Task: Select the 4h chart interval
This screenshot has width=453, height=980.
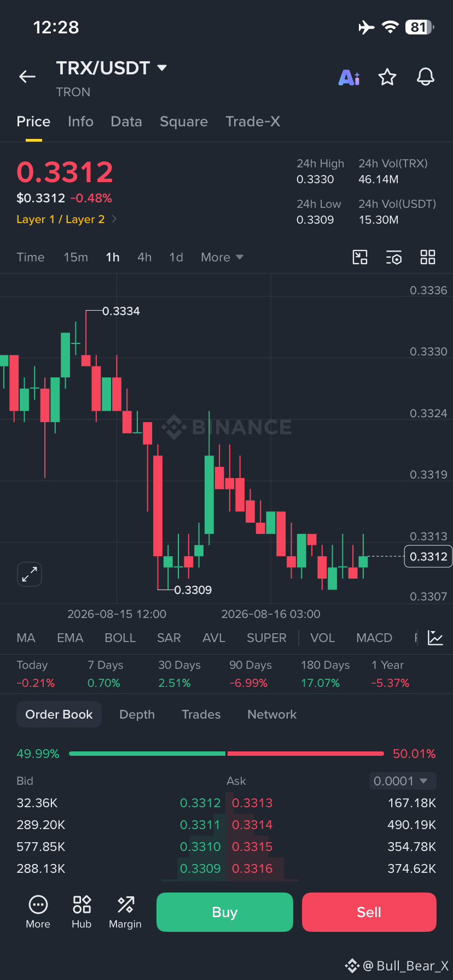Action: [x=144, y=257]
